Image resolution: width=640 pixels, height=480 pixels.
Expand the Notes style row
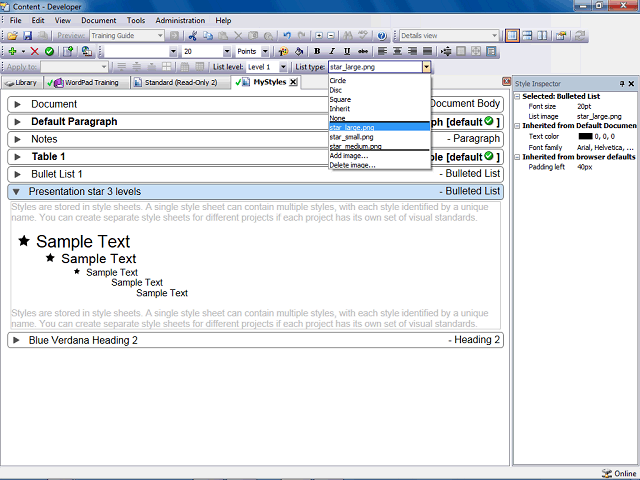[x=17, y=139]
